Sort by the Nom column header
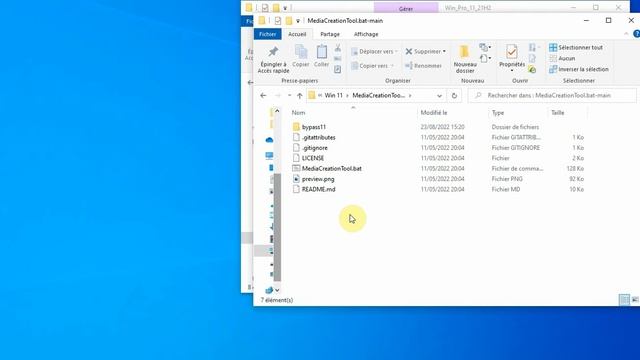Screen dimensions: 640x360 [298, 113]
